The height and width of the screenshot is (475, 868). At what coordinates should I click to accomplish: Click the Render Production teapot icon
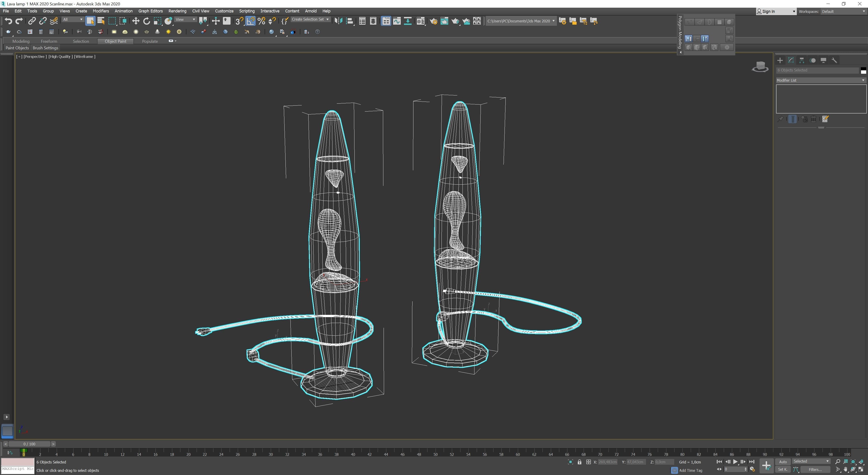click(455, 21)
